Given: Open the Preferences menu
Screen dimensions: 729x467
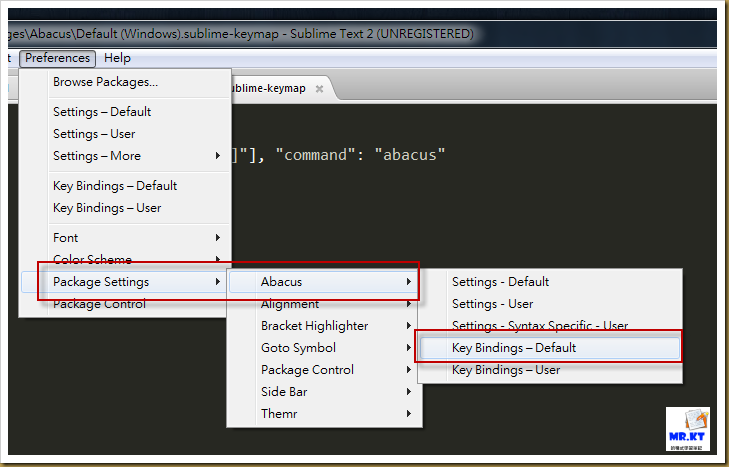Looking at the screenshot, I should coord(58,58).
